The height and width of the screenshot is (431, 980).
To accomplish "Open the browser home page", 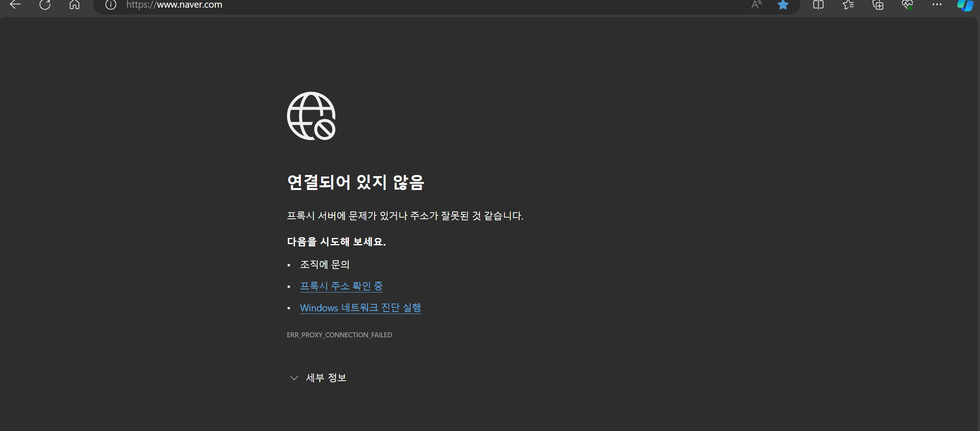I will click(75, 5).
